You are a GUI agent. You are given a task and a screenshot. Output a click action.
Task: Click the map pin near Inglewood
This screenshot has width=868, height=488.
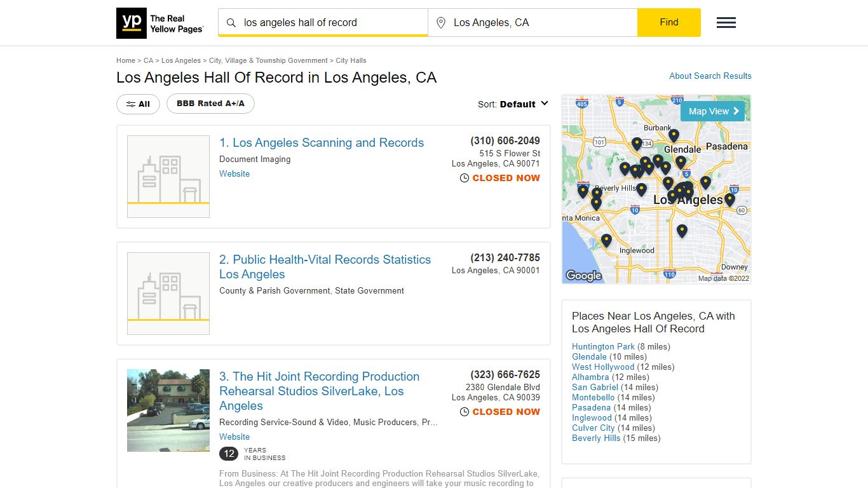click(x=606, y=241)
